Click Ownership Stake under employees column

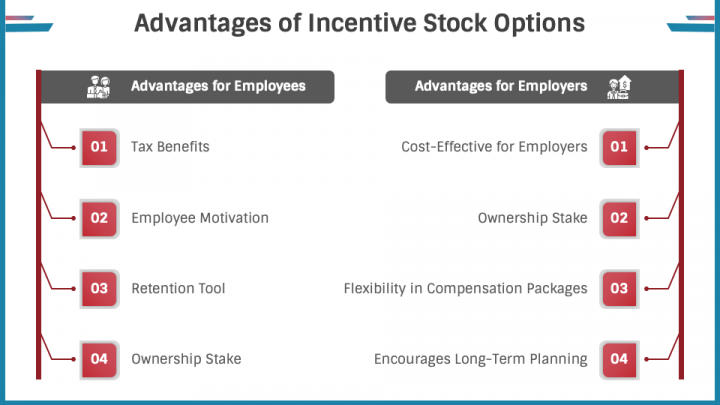coord(186,359)
